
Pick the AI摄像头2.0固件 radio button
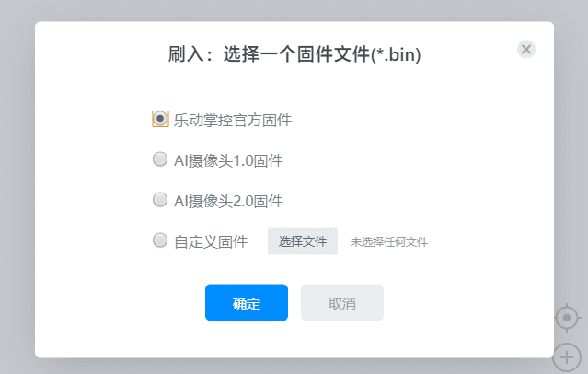160,200
